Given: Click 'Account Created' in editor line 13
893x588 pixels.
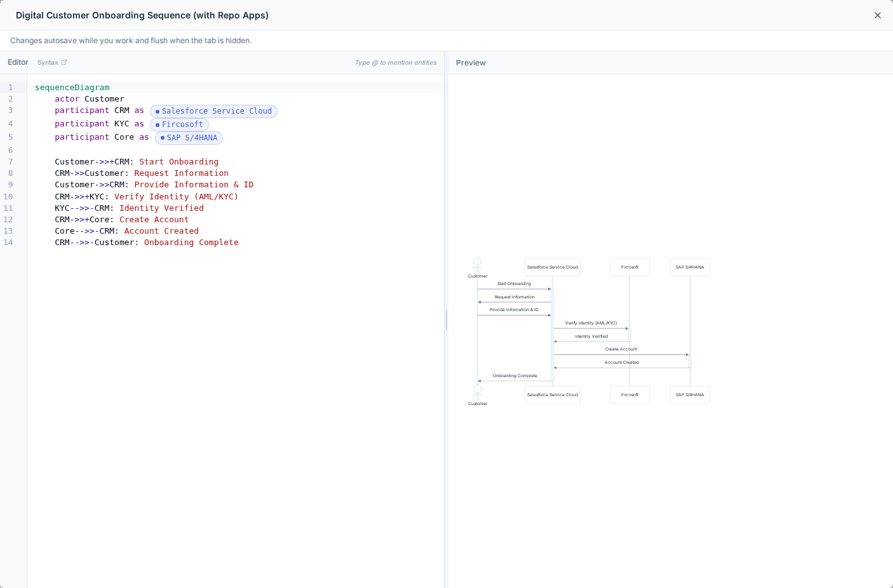Looking at the screenshot, I should point(162,231).
